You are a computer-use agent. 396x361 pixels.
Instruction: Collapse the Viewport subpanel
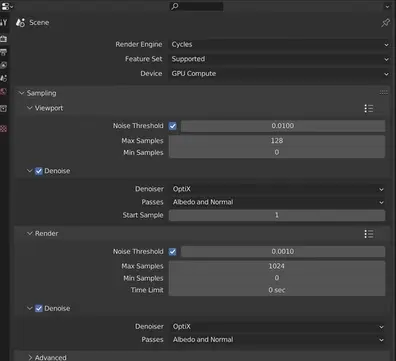point(30,108)
